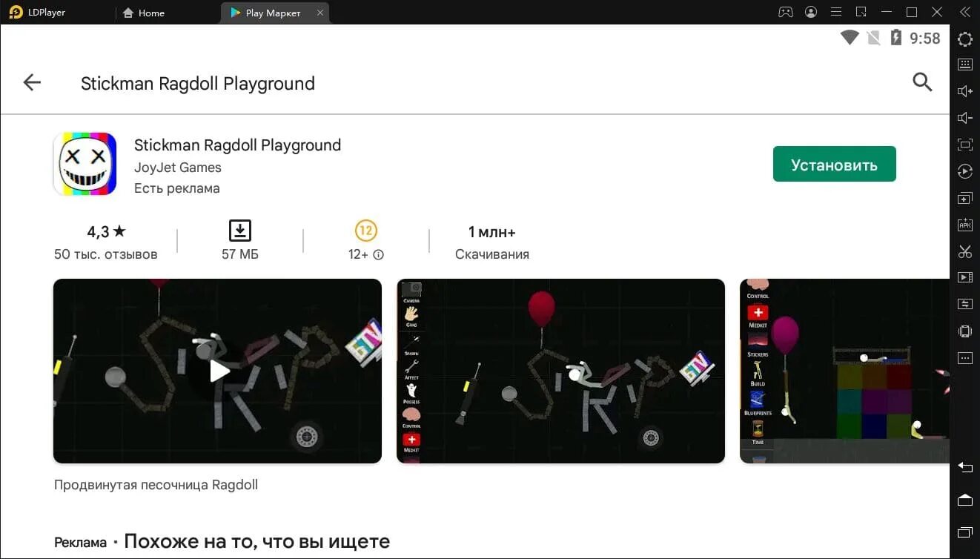Click the Продвинутая песочница Ragdoll description
This screenshot has height=559, width=980.
(x=156, y=485)
